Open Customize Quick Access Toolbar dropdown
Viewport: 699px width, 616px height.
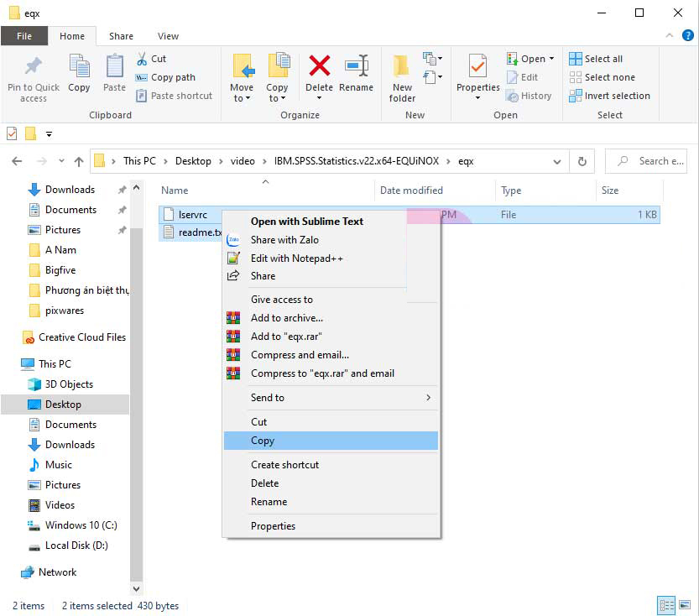click(49, 133)
